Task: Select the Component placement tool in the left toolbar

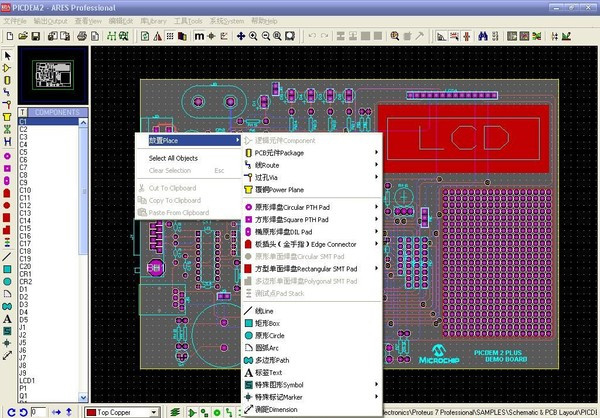Action: click(7, 68)
